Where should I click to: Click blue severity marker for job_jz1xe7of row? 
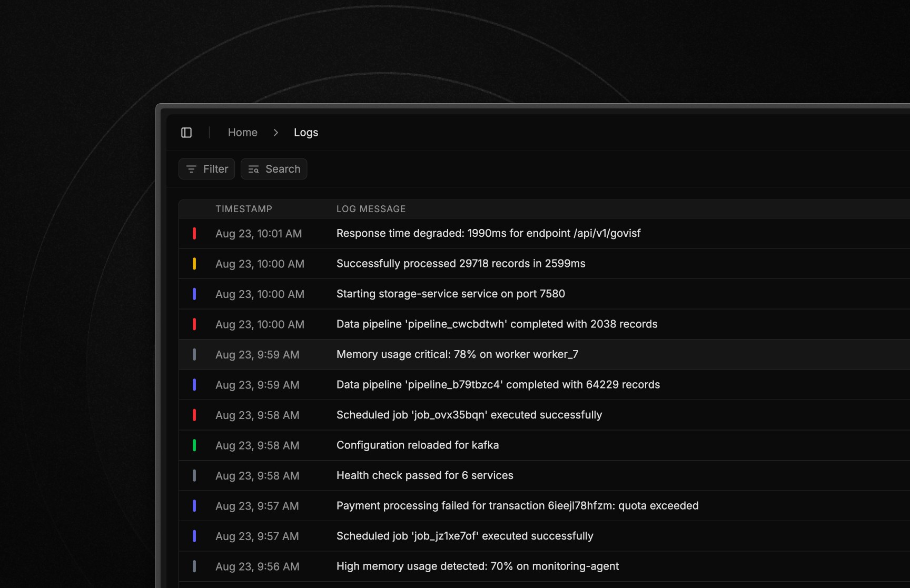pyautogui.click(x=194, y=536)
